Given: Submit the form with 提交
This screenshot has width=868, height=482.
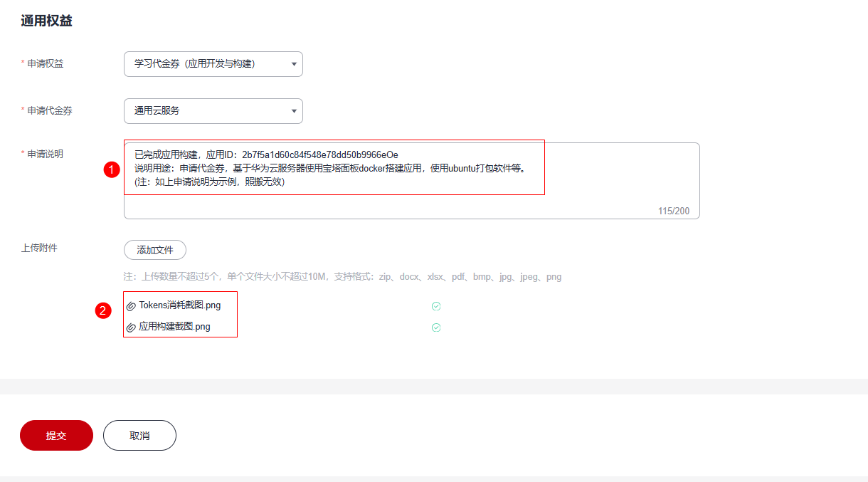Looking at the screenshot, I should tap(56, 436).
